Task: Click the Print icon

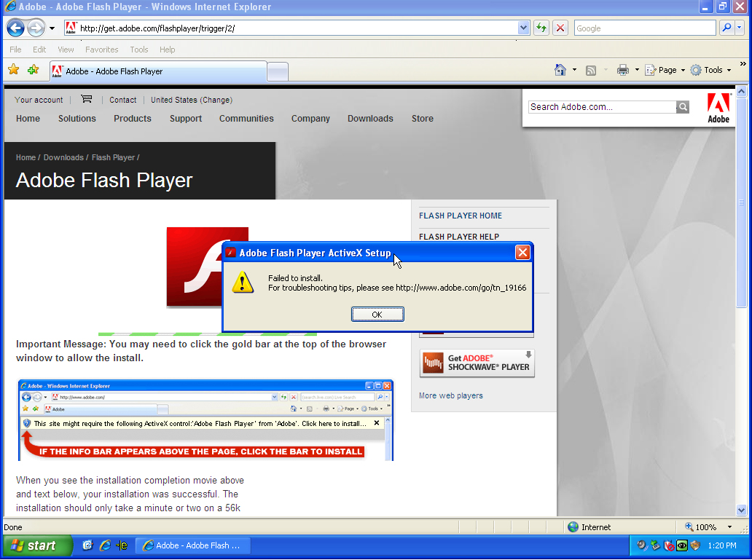Action: [x=622, y=70]
